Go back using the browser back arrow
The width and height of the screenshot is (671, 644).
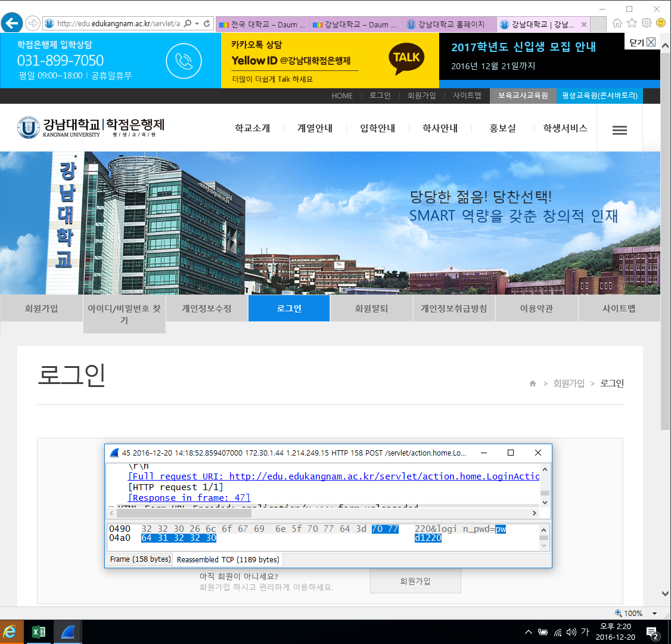(x=12, y=23)
